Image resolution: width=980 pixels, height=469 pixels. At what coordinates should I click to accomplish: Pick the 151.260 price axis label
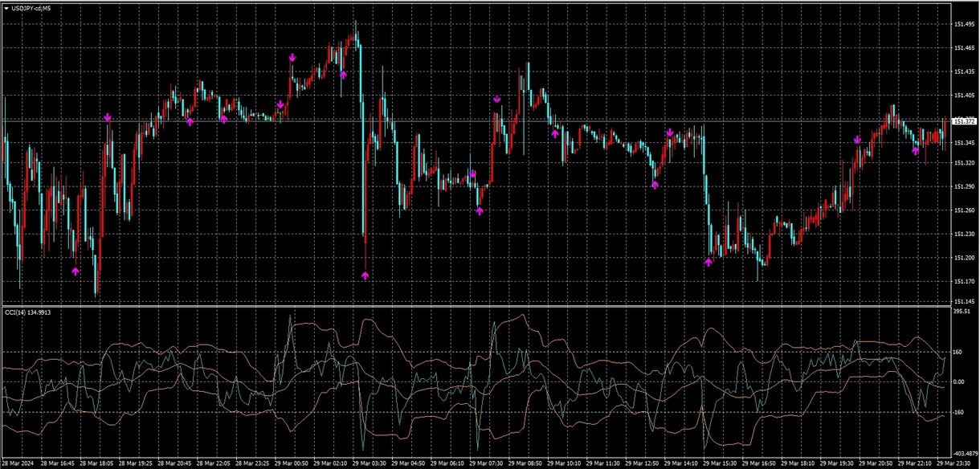tap(964, 210)
